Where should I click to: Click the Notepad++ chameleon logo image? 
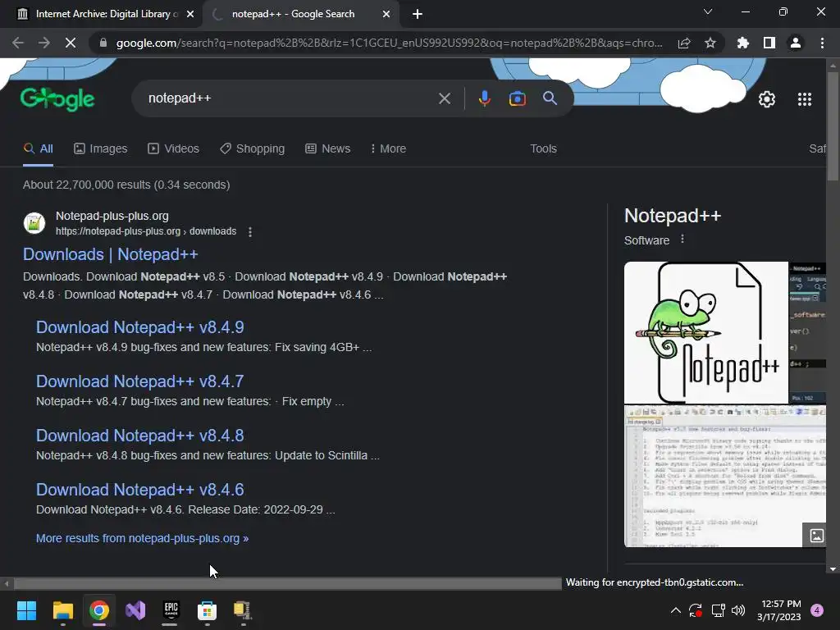pos(706,333)
